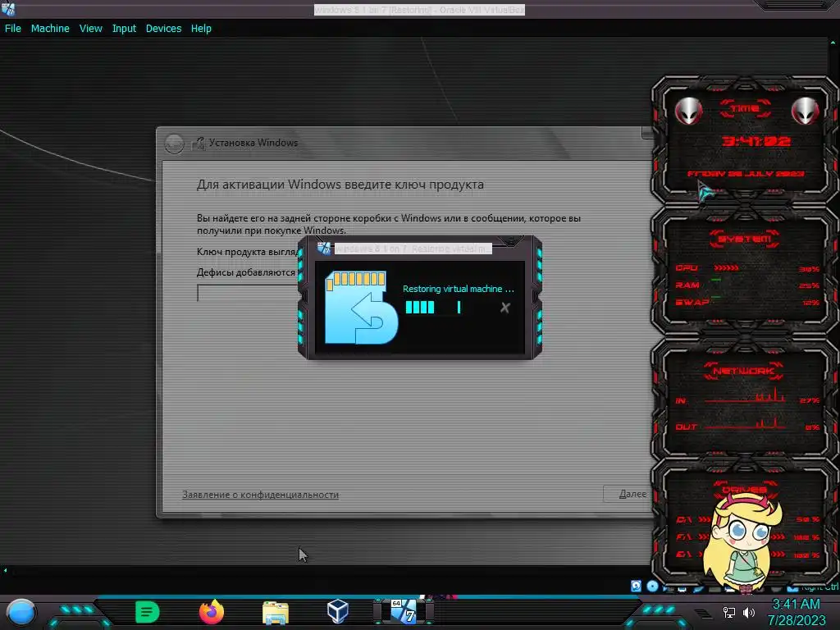The image size is (840, 630).
Task: Click the back arrow in Установка Windows
Action: (174, 143)
